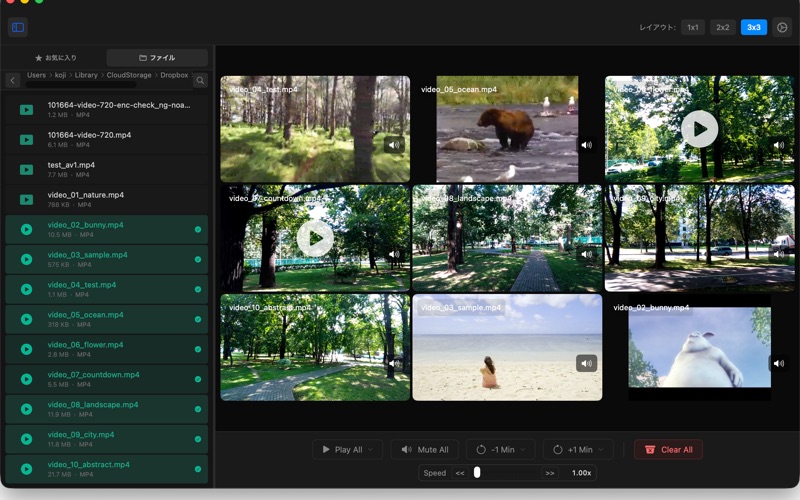Screen dimensions: 800x500
Task: Click Mute All button
Action: pyautogui.click(x=424, y=449)
